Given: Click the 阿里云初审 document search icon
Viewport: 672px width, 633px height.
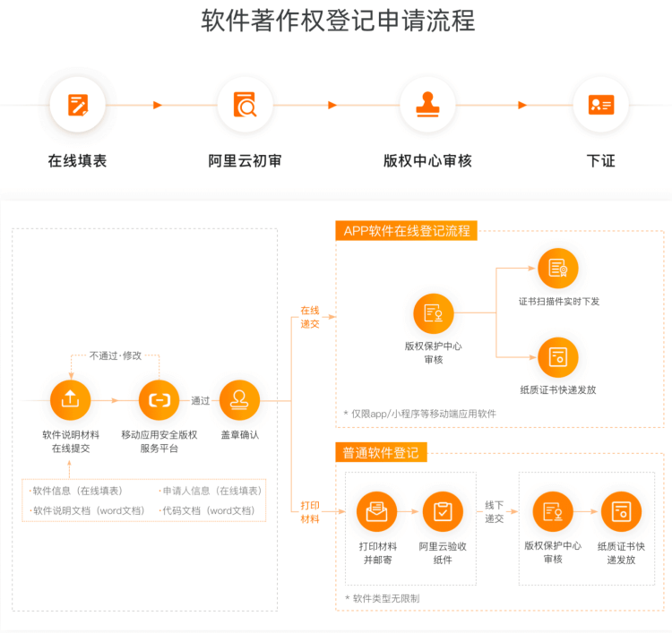Looking at the screenshot, I should coord(245,105).
